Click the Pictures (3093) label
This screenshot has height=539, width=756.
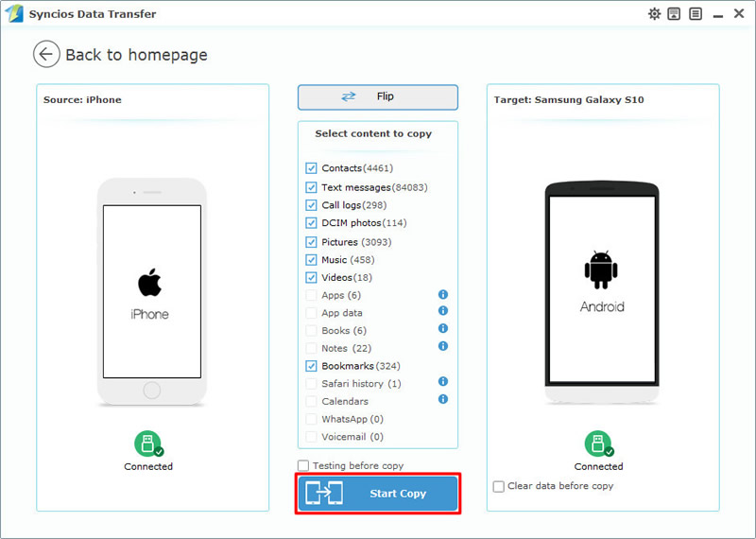coord(356,242)
